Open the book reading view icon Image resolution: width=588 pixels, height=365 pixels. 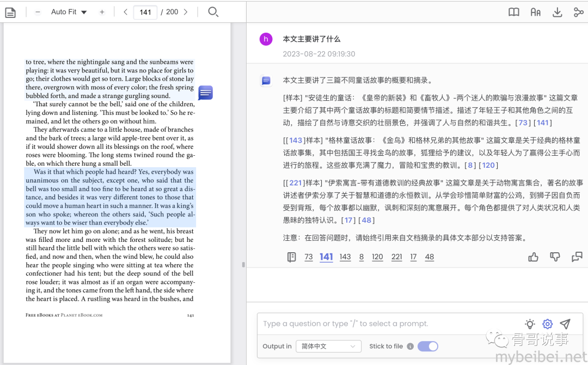click(514, 12)
